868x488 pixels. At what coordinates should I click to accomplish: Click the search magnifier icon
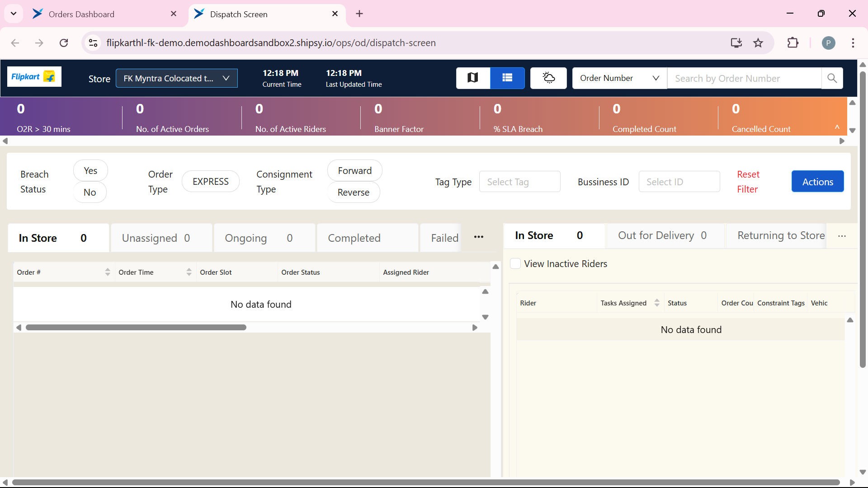pyautogui.click(x=832, y=78)
